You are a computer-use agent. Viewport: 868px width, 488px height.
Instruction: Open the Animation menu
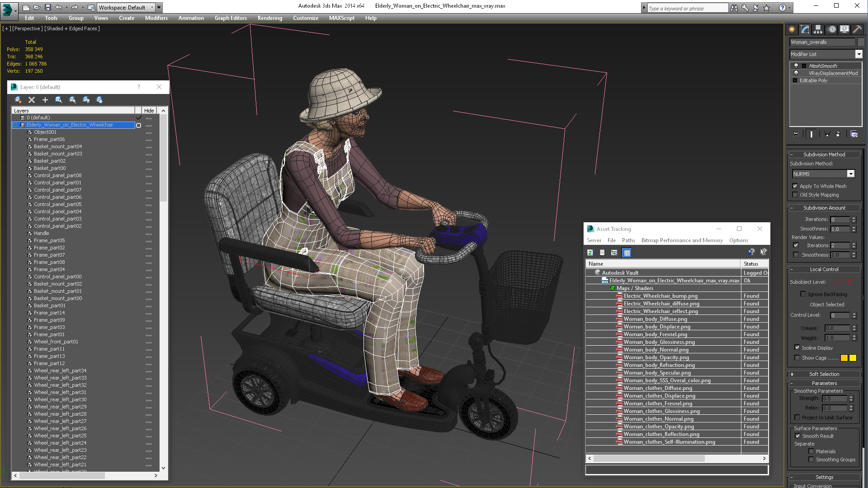191,18
